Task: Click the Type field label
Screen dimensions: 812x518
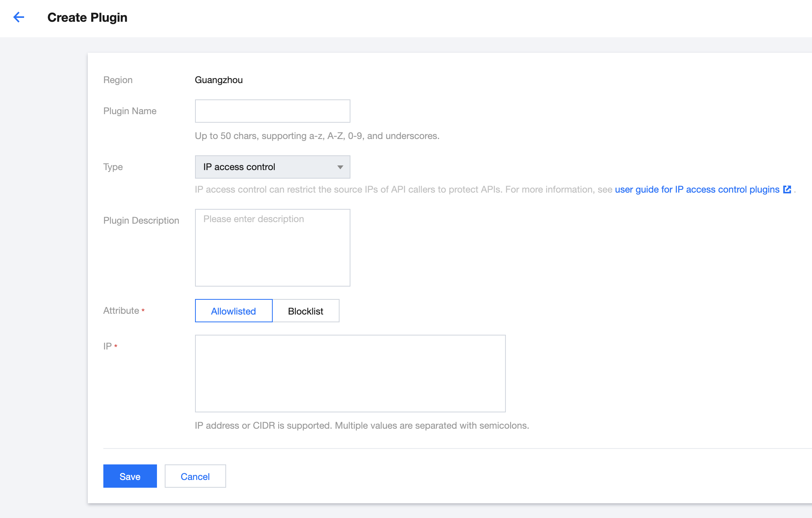Action: 113,167
